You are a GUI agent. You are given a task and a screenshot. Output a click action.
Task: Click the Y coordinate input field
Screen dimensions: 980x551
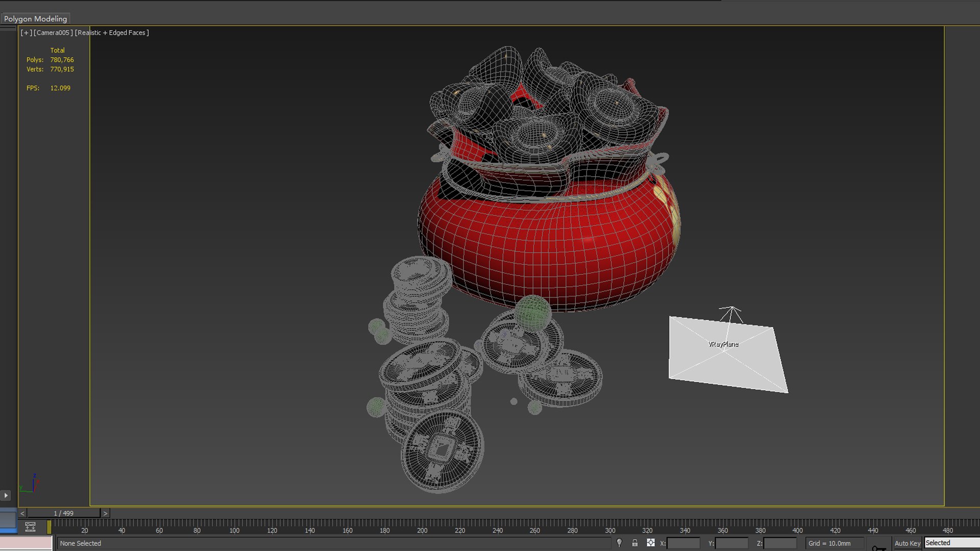click(731, 543)
